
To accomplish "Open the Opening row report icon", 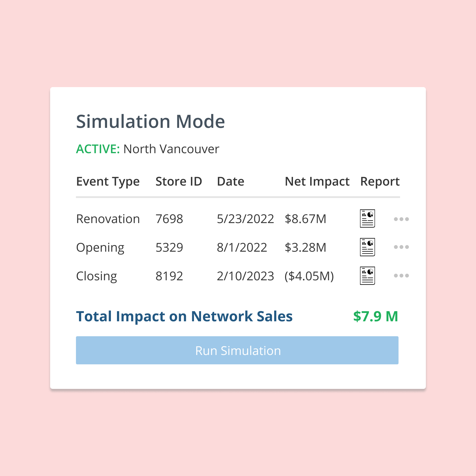I will [367, 247].
